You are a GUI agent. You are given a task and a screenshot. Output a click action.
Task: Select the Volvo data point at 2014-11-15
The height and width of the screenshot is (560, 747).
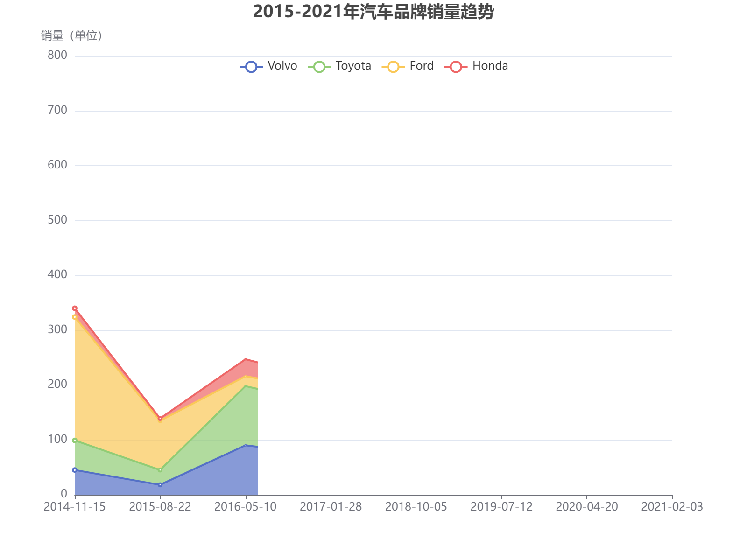(x=75, y=470)
